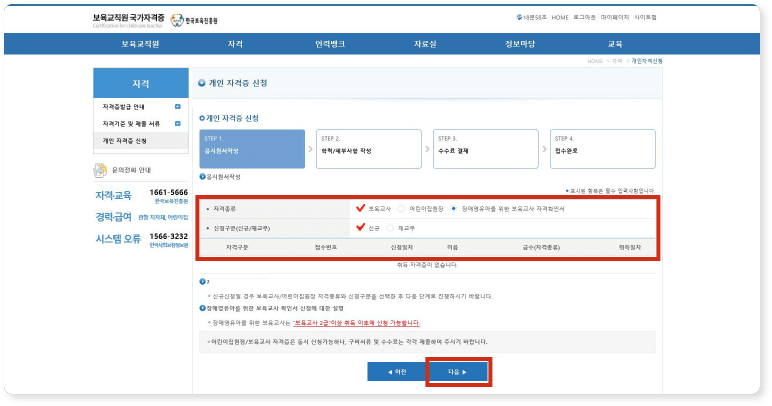Click the 급수(자격종류) column header
Viewport: 772px width, 406px height.
(541, 248)
